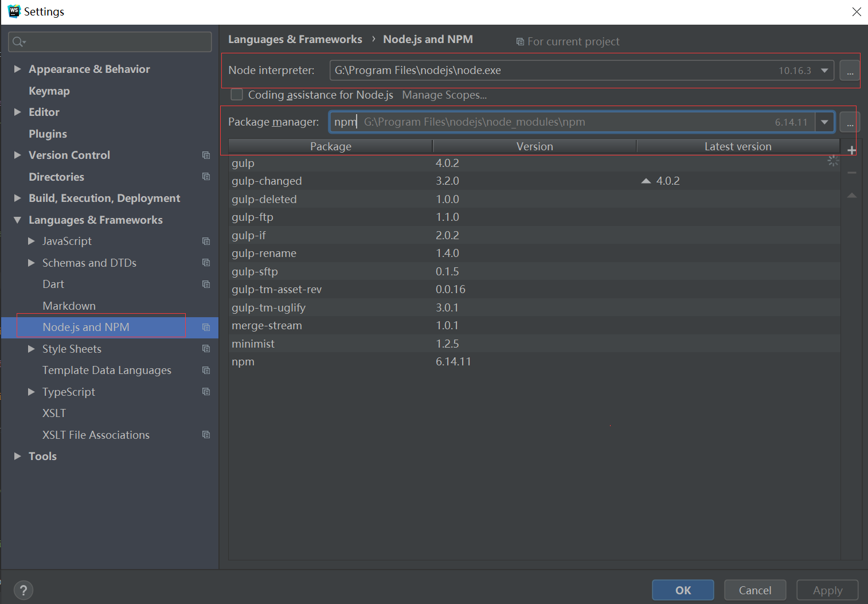Focus the settings search field
Viewport: 868px width, 604px height.
[x=110, y=42]
